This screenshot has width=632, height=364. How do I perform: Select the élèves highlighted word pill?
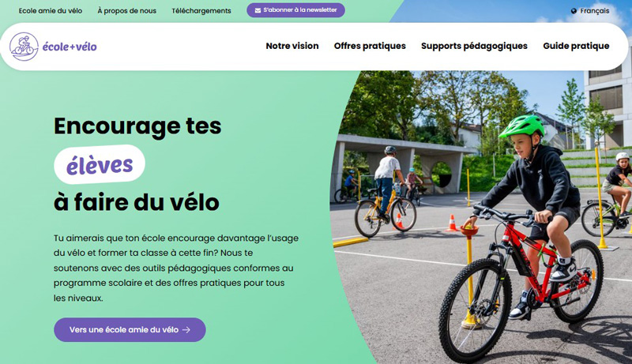[100, 165]
